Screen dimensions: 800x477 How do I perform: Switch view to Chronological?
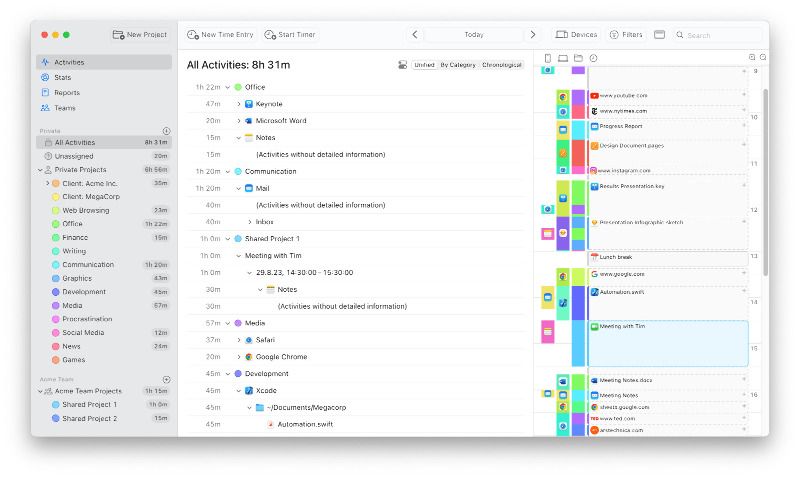[x=502, y=65]
